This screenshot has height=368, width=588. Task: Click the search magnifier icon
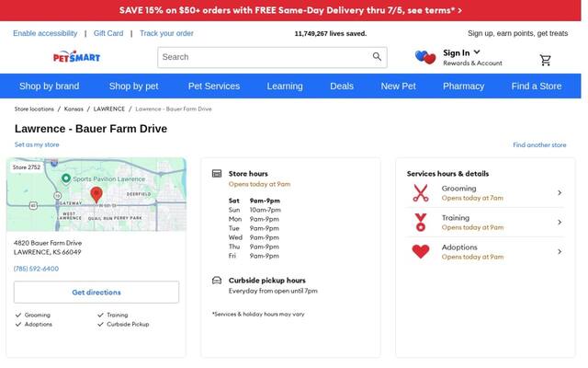coord(377,57)
